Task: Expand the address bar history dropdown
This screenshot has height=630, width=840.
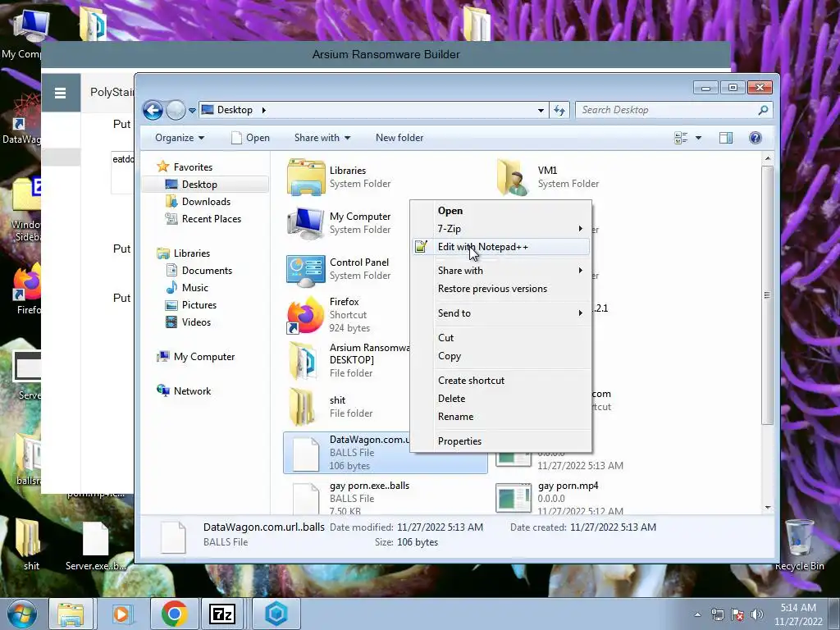Action: pos(541,111)
